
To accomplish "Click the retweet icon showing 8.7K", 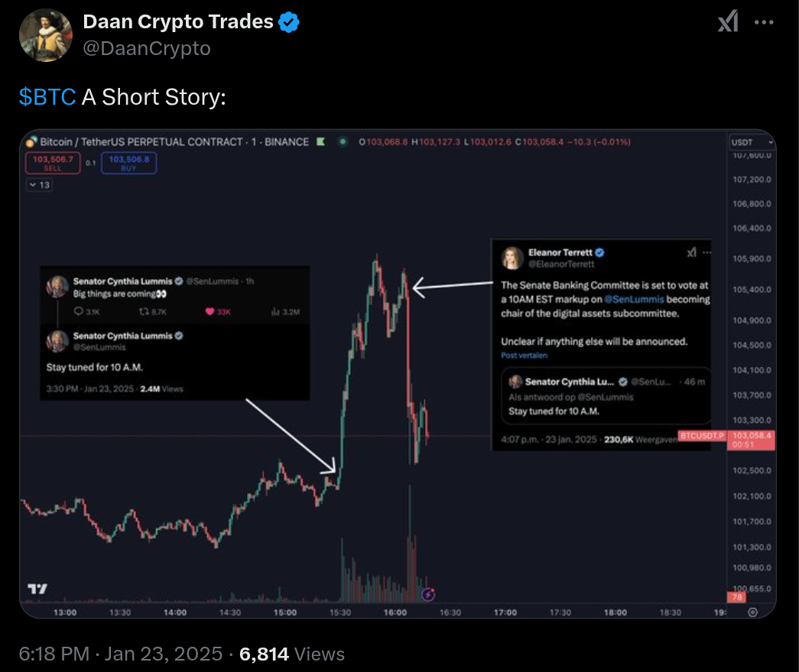I will coord(143,312).
